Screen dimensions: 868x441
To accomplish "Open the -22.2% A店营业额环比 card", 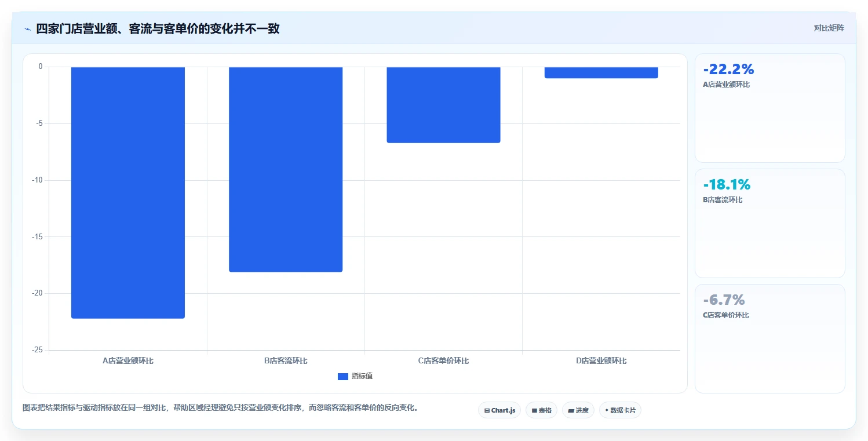I will click(769, 108).
